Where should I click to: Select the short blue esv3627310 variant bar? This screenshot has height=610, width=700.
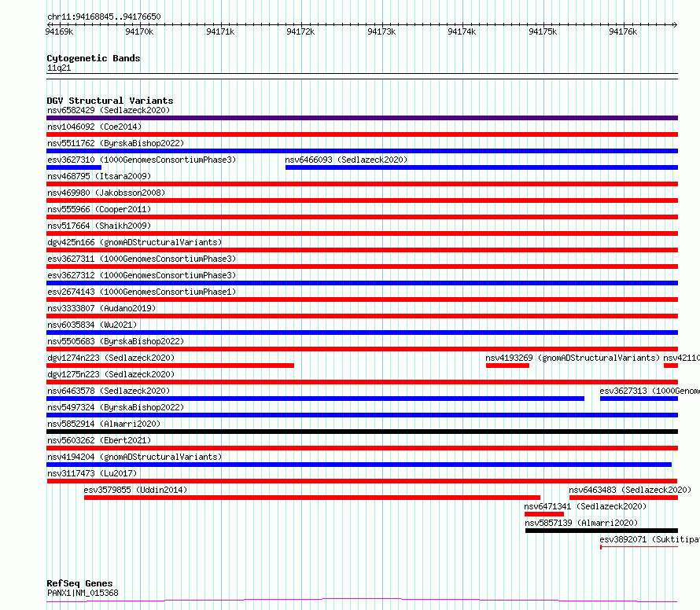(74, 167)
